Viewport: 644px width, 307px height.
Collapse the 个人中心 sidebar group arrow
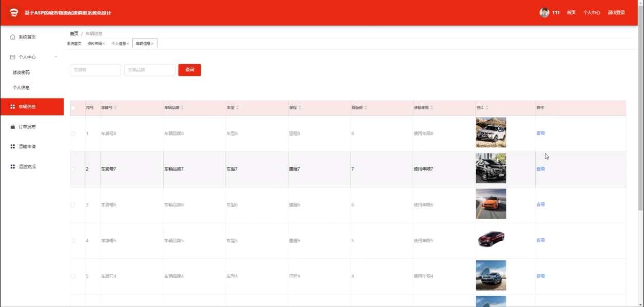[x=56, y=57]
